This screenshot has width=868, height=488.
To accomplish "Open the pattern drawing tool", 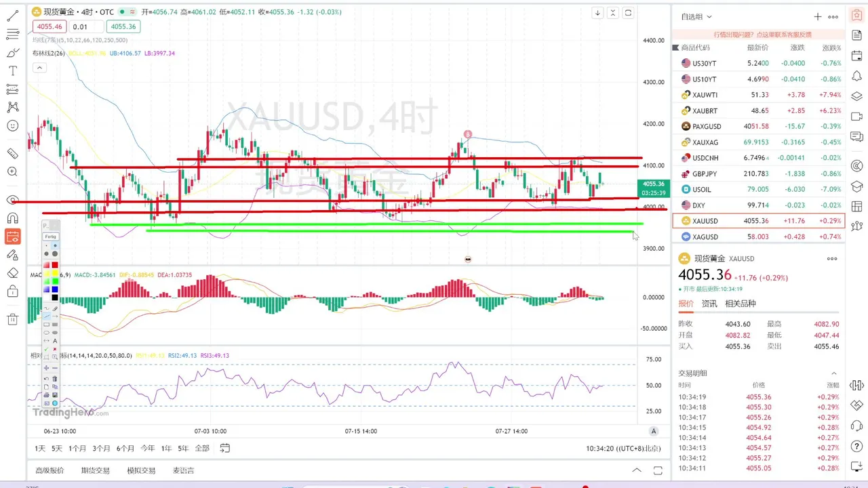I will point(12,107).
